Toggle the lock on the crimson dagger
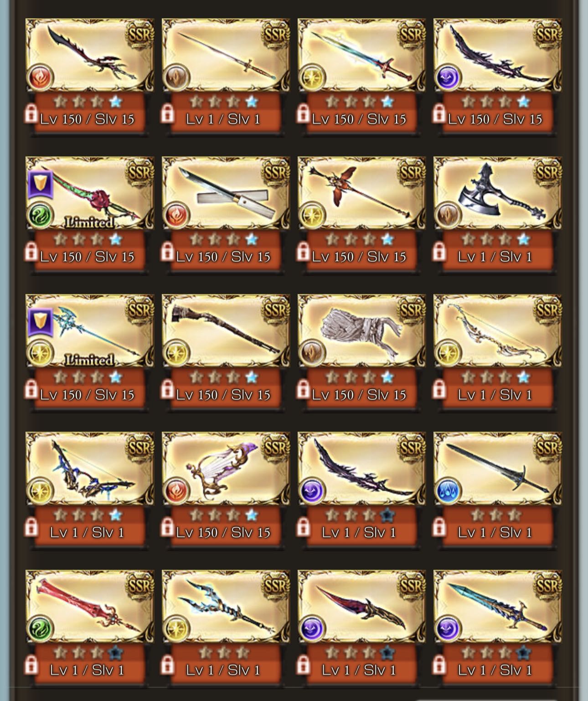This screenshot has height=701, width=588. (303, 665)
